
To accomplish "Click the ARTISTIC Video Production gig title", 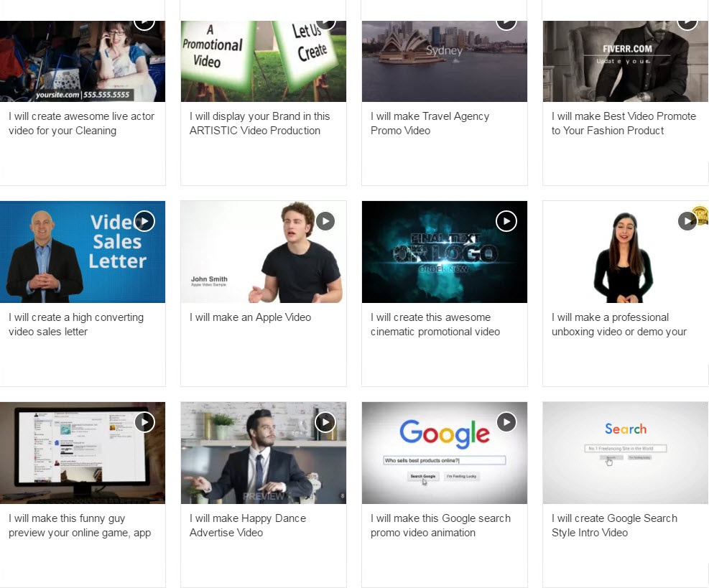I will [259, 123].
